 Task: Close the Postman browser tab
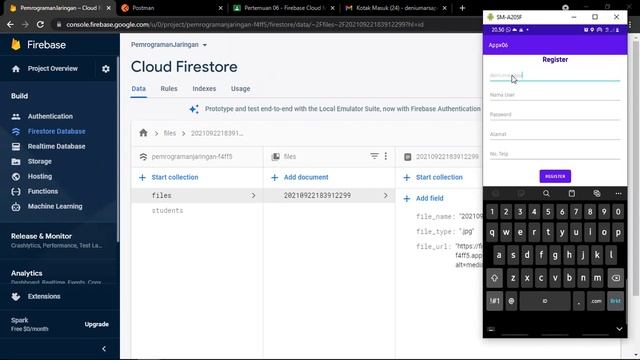[x=220, y=8]
